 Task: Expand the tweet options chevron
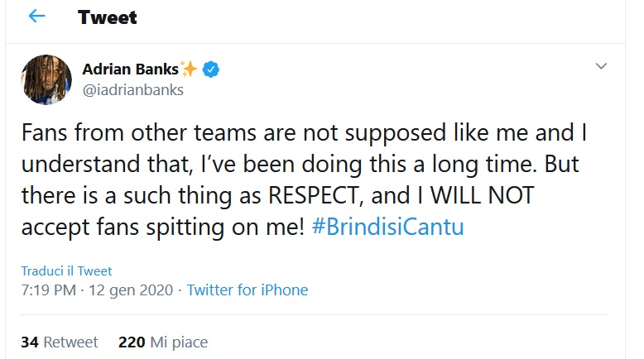click(x=601, y=66)
